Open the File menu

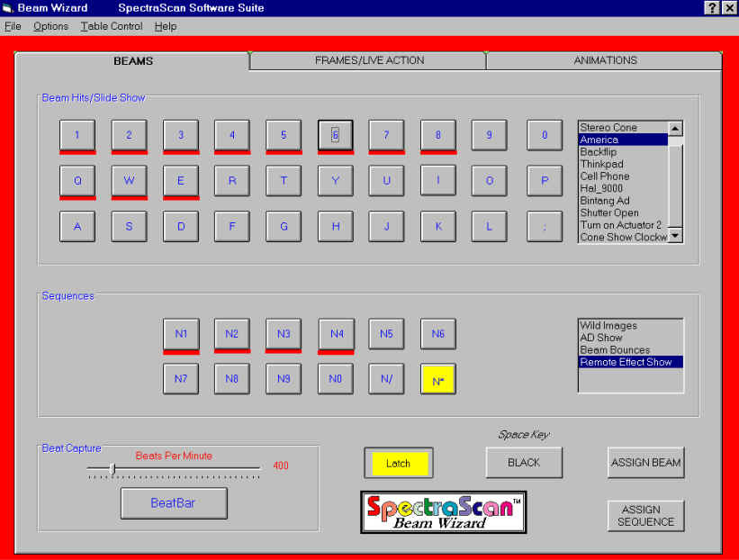pos(13,26)
